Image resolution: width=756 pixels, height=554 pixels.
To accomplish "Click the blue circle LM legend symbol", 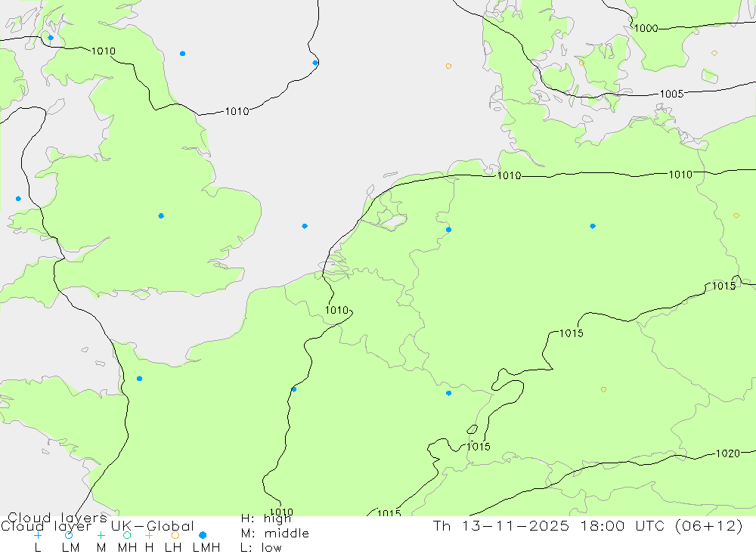I will (x=69, y=535).
